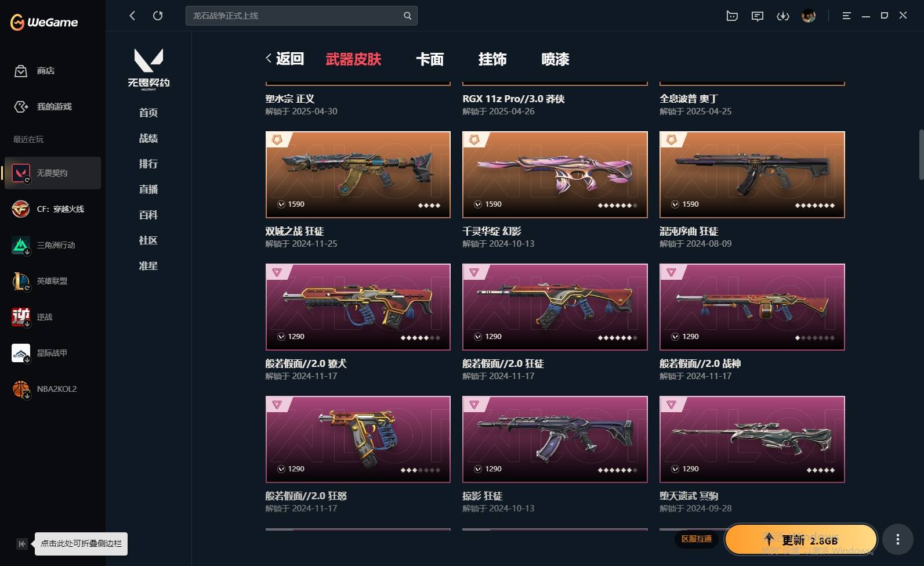Open the 商店 shop icon in sidebar

(x=21, y=71)
